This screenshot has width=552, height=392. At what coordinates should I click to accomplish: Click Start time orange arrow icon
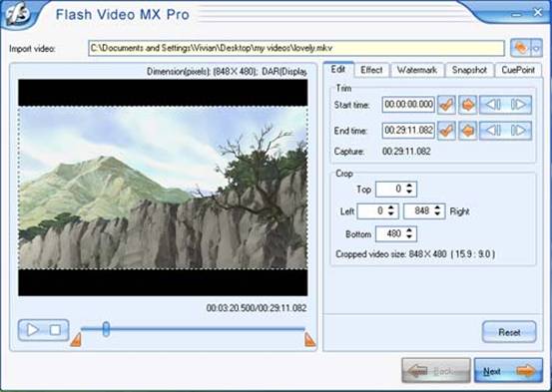click(467, 105)
